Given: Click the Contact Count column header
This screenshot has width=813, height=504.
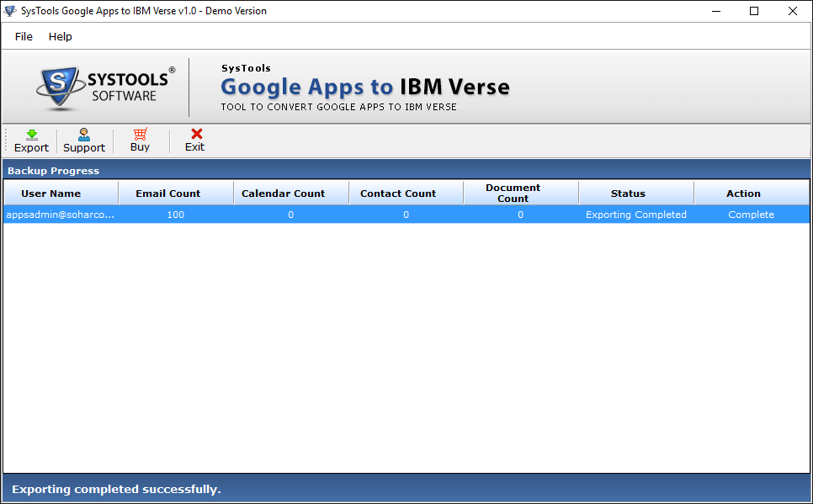Looking at the screenshot, I should coord(406,194).
